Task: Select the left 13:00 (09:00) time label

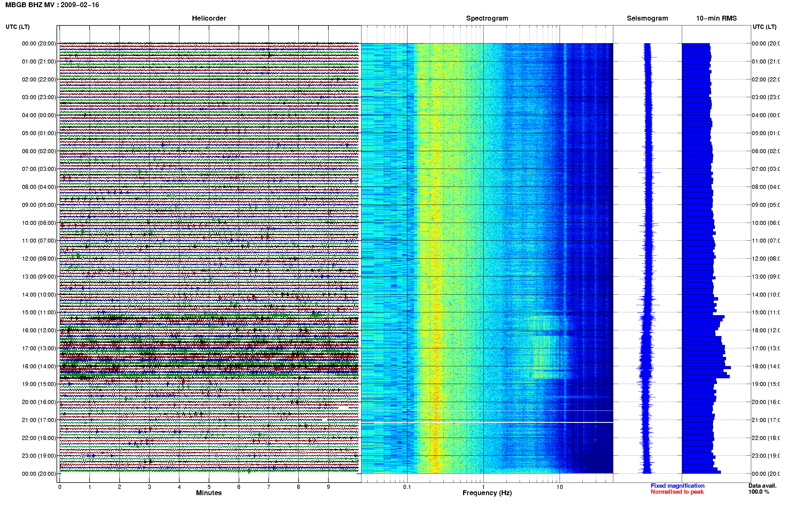Action: point(39,277)
